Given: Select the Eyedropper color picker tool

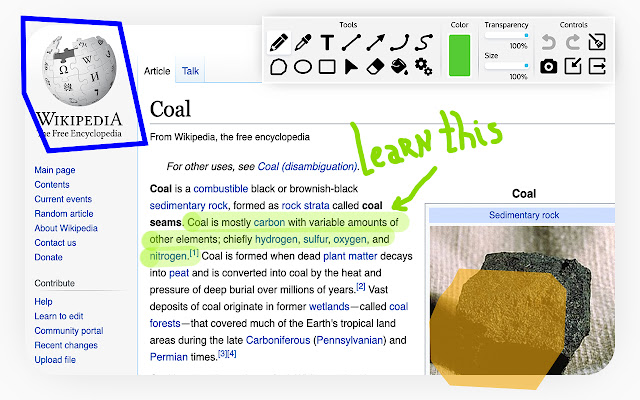Looking at the screenshot, I should [x=303, y=42].
